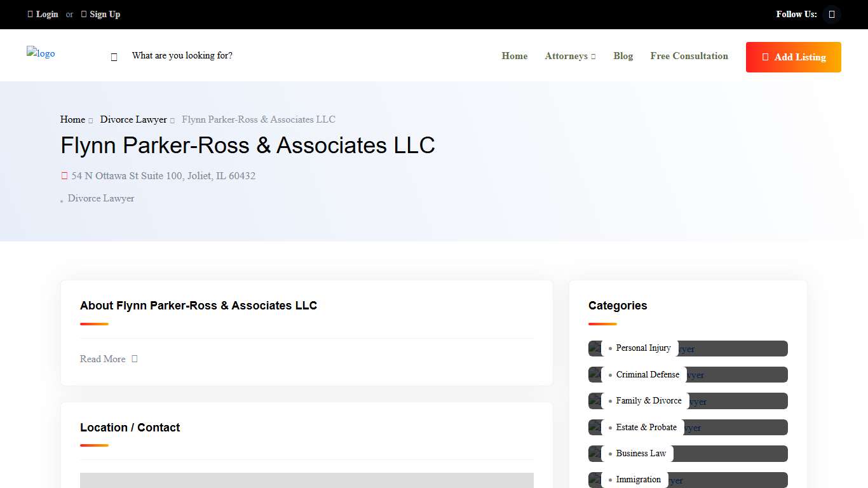868x488 pixels.
Task: Click the site logo in the header
Action: 41,53
